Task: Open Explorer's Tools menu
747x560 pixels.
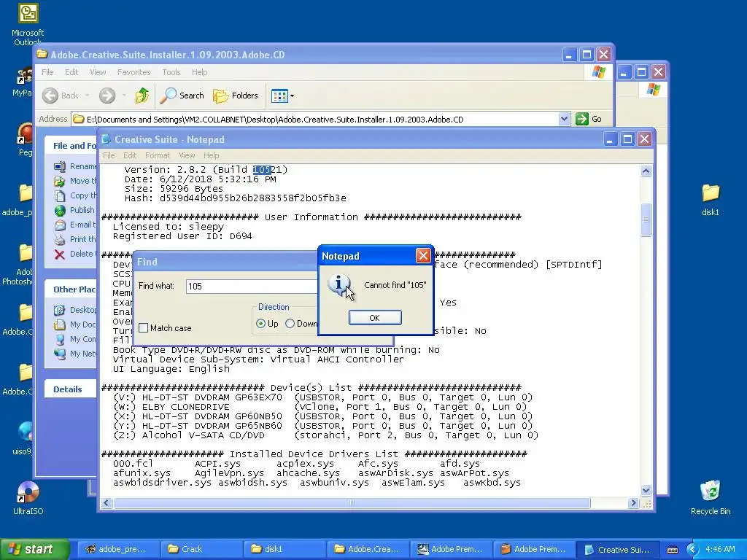Action: [171, 72]
